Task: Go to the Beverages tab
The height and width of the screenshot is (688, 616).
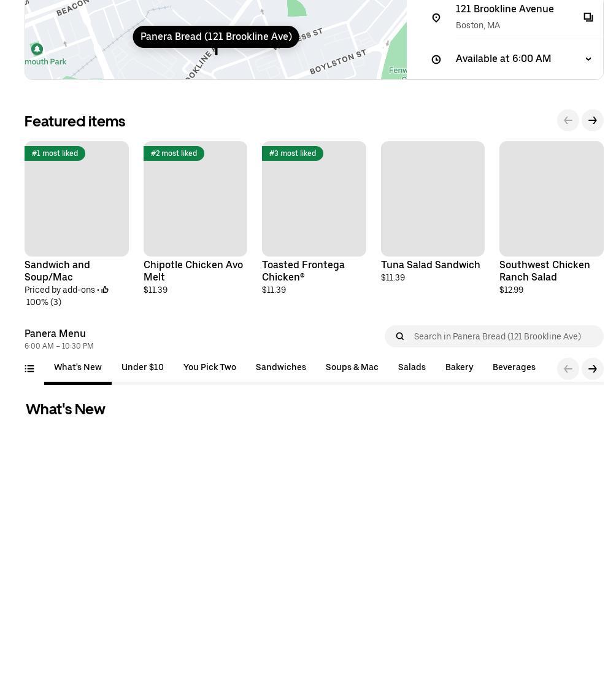Action: (x=514, y=367)
